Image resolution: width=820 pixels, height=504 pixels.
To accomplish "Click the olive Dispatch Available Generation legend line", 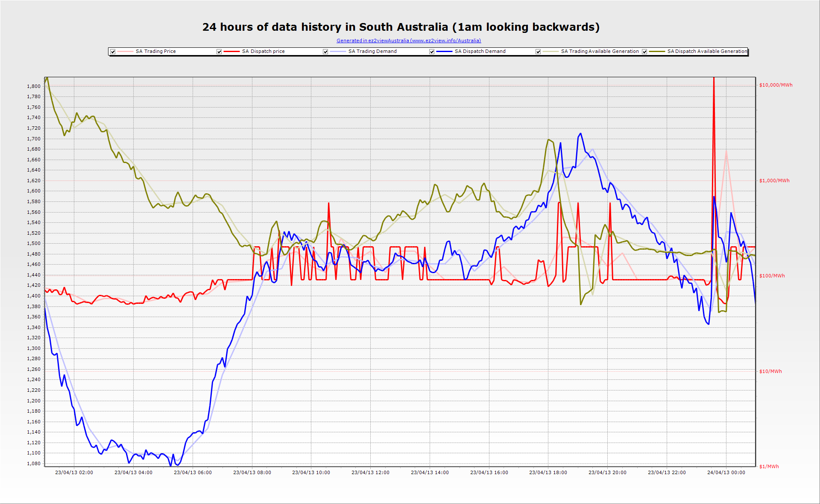I will coord(657,52).
